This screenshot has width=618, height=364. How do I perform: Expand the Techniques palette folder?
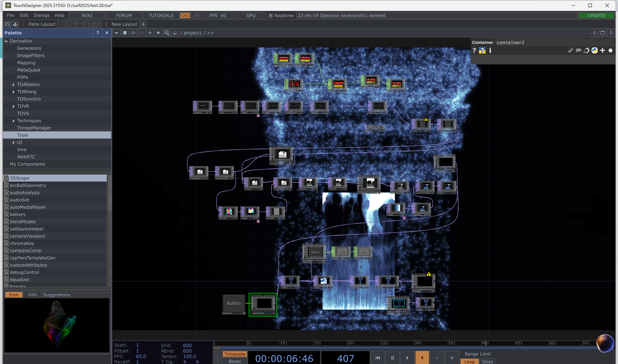pyautogui.click(x=14, y=121)
